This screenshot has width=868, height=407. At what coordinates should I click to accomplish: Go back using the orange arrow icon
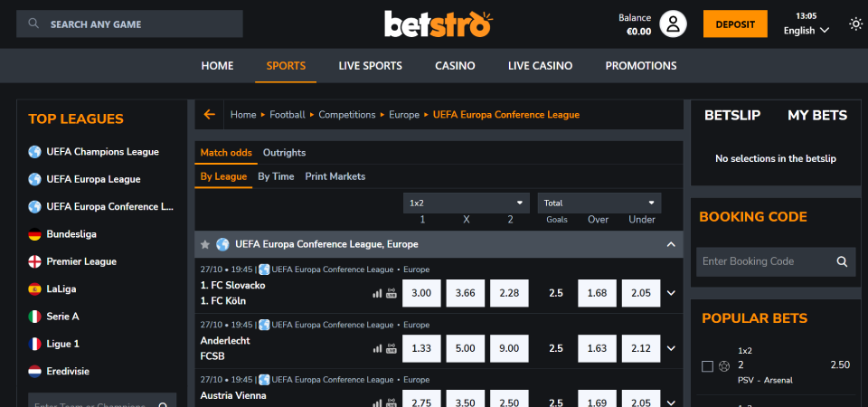[209, 115]
